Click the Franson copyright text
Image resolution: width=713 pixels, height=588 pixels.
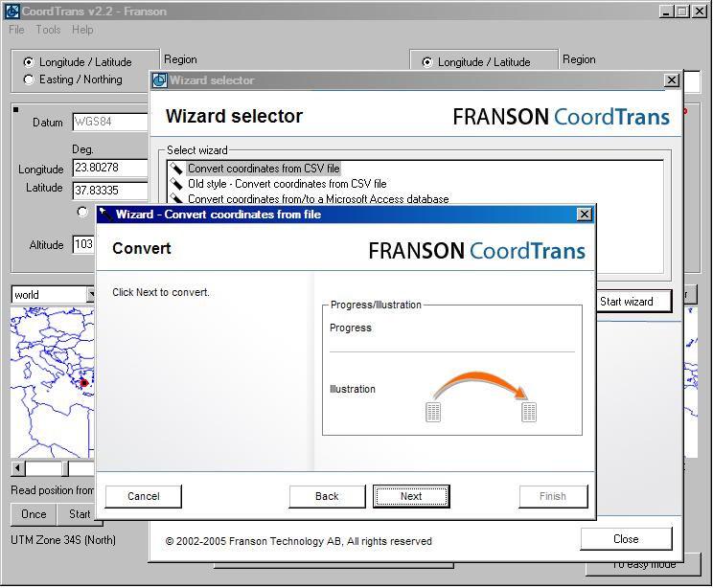299,541
